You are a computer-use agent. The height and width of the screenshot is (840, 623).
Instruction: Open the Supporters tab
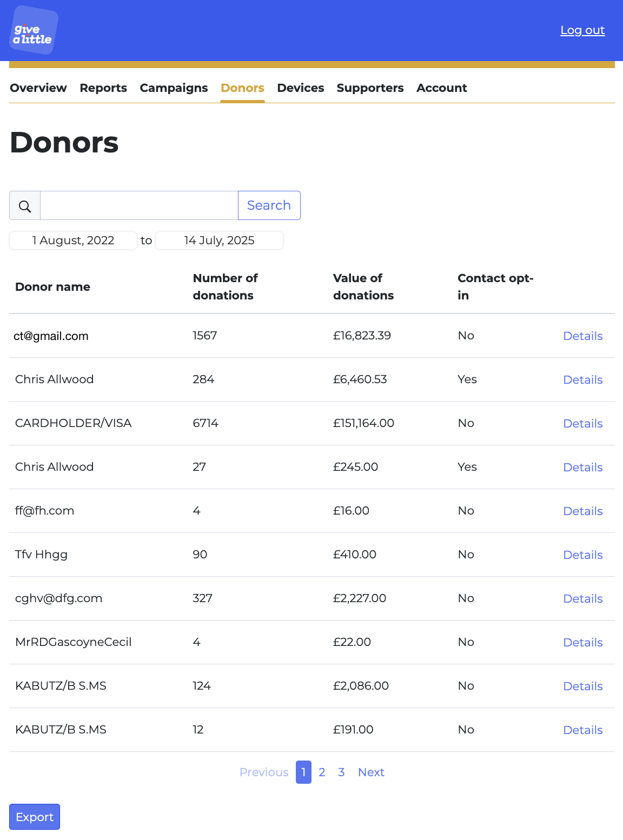click(x=370, y=88)
